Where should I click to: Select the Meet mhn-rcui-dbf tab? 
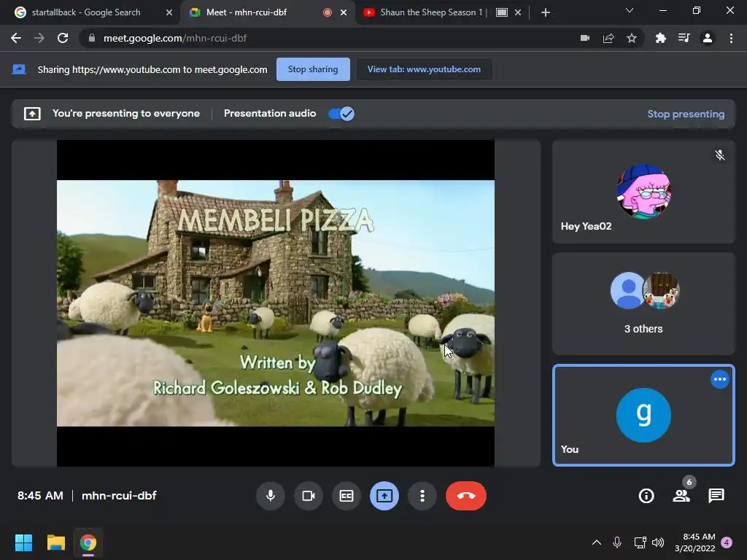pyautogui.click(x=267, y=12)
